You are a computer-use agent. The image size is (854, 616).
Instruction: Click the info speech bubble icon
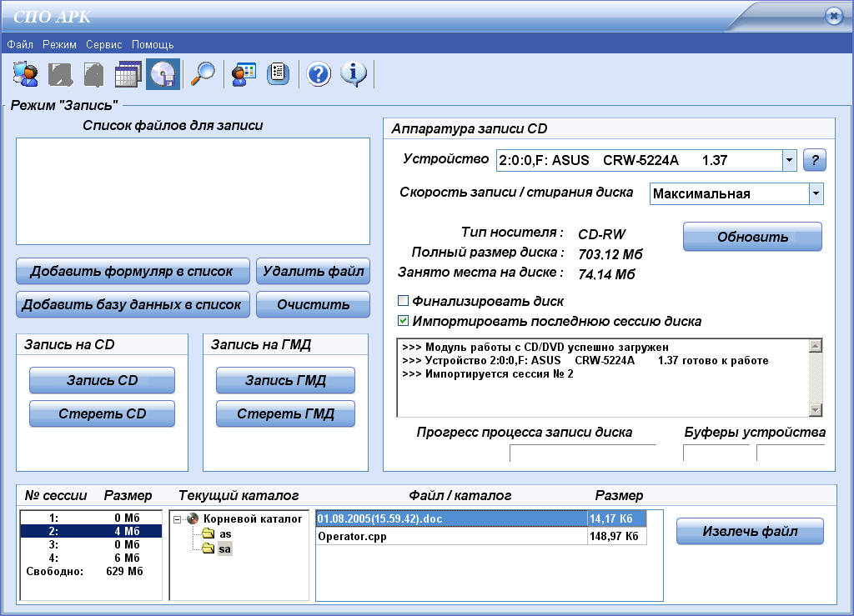click(354, 74)
